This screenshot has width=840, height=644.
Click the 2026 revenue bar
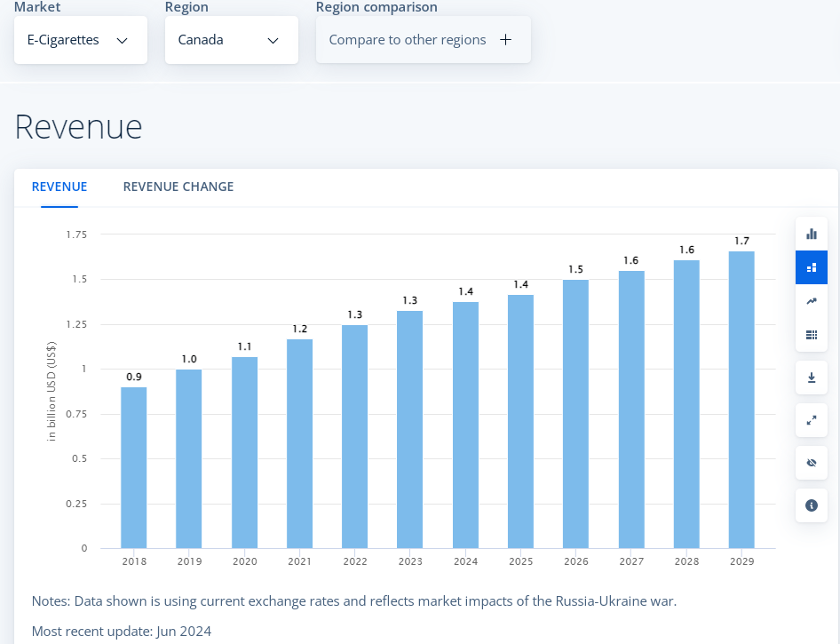pos(575,414)
